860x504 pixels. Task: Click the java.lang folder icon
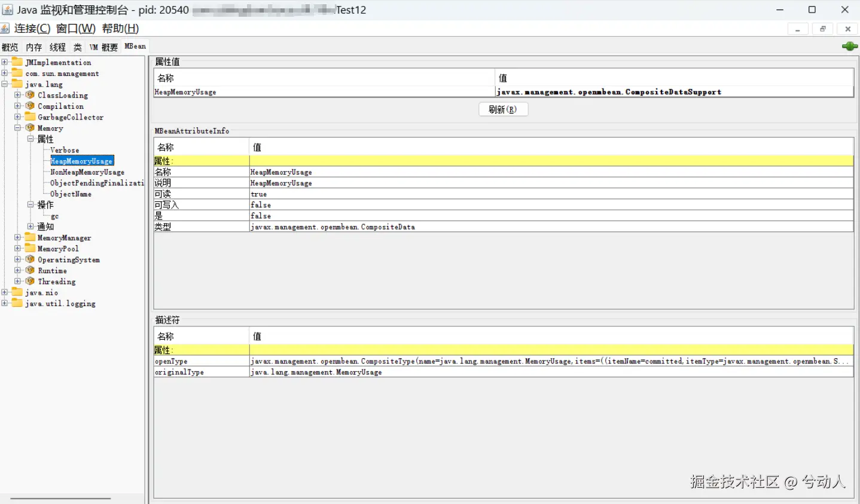pyautogui.click(x=17, y=84)
